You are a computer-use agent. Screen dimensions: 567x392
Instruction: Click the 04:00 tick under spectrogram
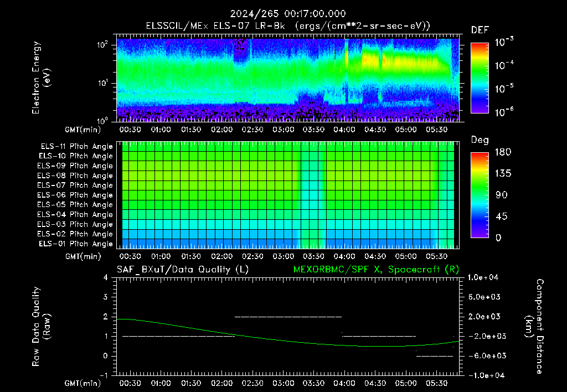344,130
